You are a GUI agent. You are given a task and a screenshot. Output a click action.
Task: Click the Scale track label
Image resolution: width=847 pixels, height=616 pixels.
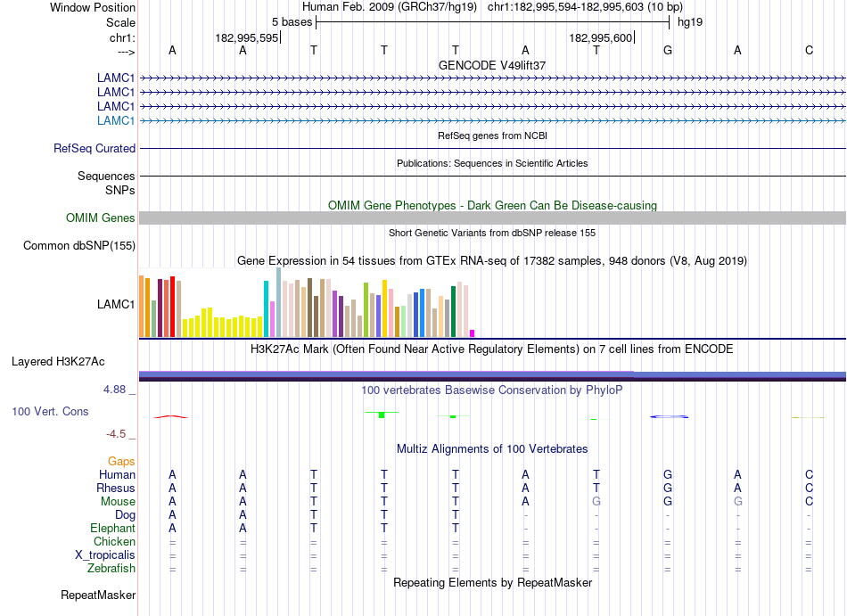(x=120, y=22)
